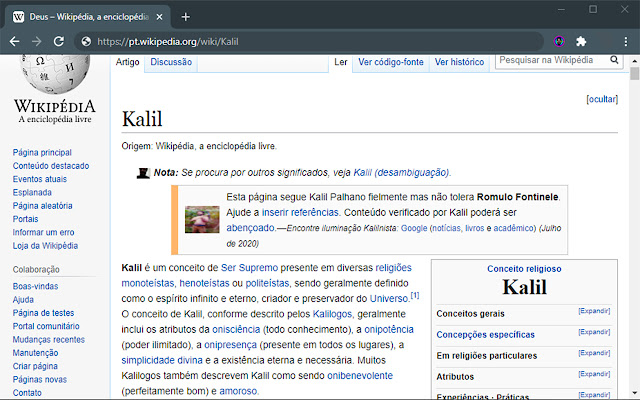Click the browser forward arrow
The height and width of the screenshot is (400, 640).
click(37, 41)
